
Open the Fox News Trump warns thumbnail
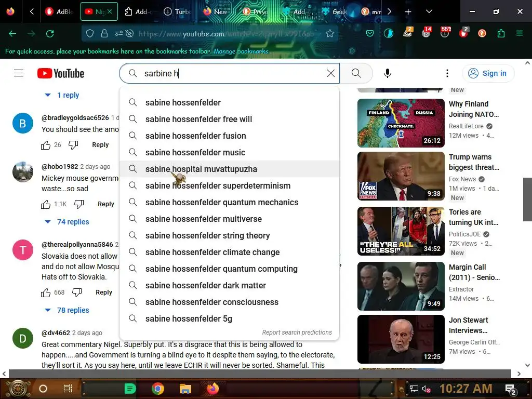pyautogui.click(x=401, y=176)
